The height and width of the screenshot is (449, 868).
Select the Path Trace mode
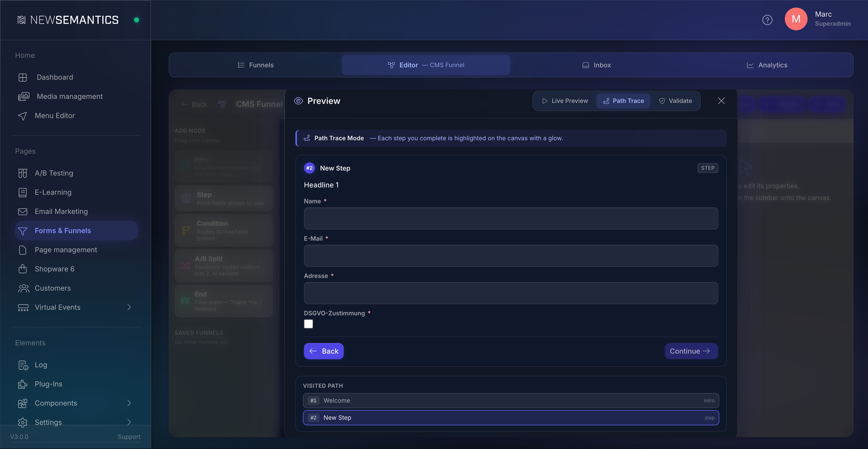[x=623, y=101]
